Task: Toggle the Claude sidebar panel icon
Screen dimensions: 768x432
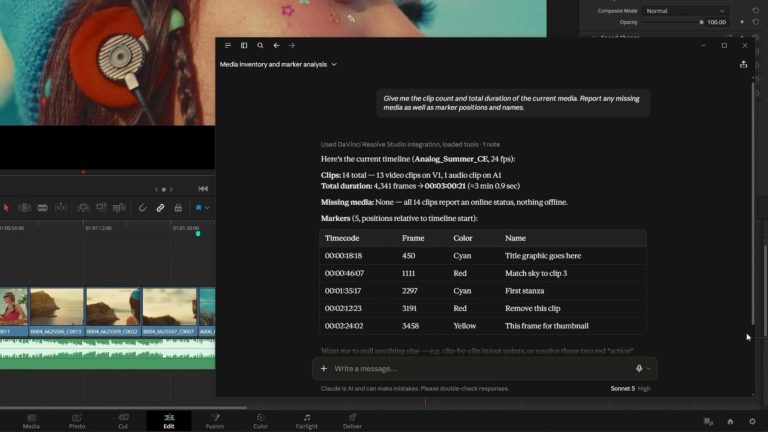Action: pyautogui.click(x=244, y=46)
